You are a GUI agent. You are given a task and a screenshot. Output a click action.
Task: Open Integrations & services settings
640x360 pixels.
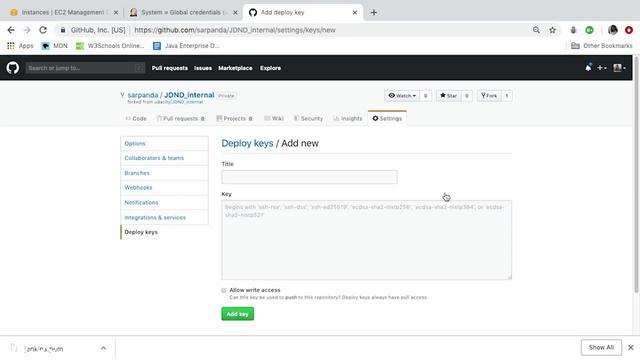tap(164, 218)
